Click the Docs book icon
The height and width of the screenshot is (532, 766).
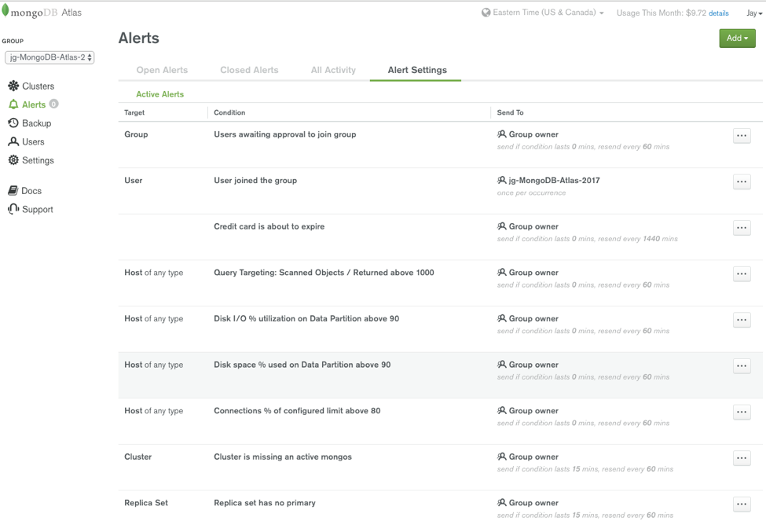click(x=13, y=191)
